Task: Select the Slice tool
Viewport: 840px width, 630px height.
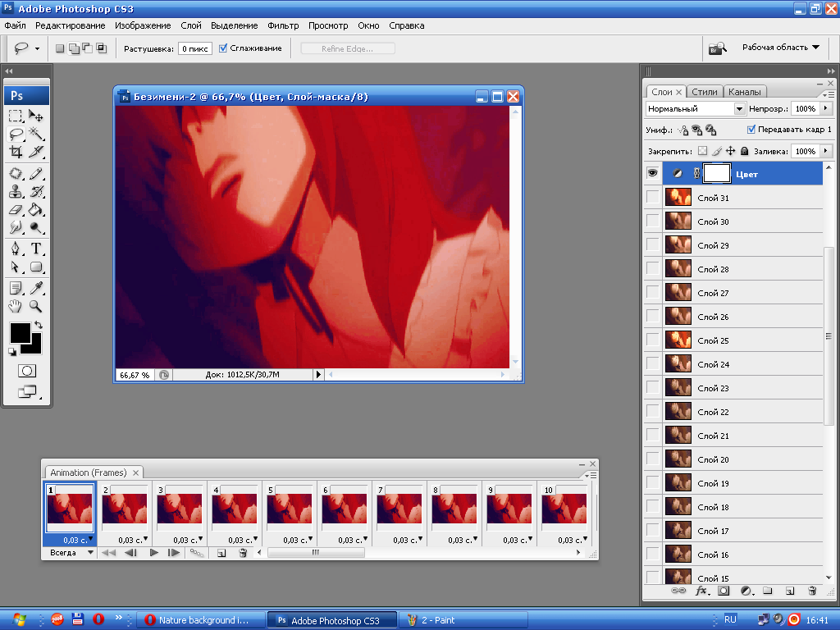Action: pos(36,152)
